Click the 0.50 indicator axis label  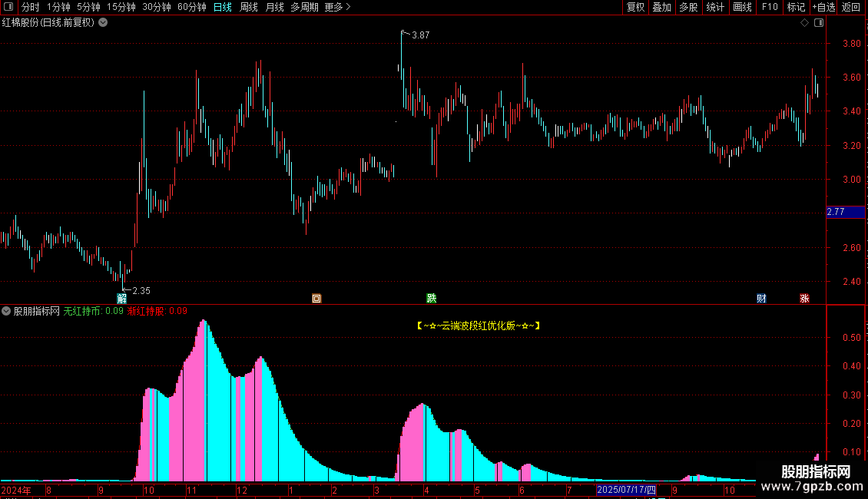tap(851, 338)
